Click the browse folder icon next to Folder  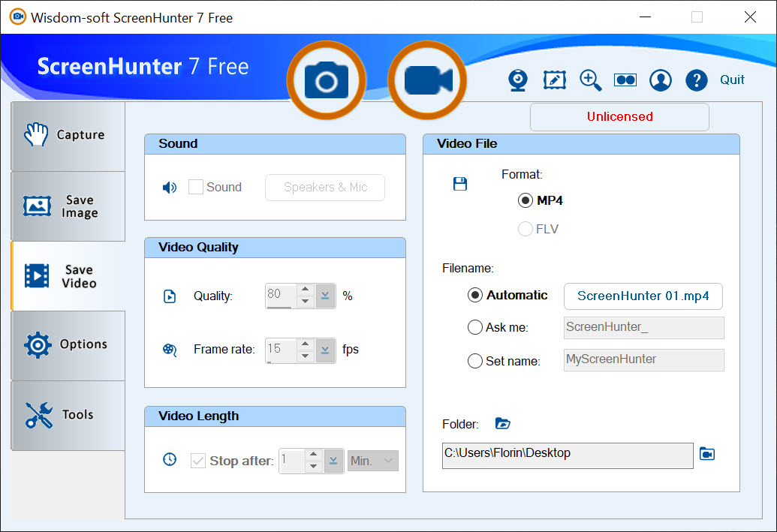[x=503, y=424]
